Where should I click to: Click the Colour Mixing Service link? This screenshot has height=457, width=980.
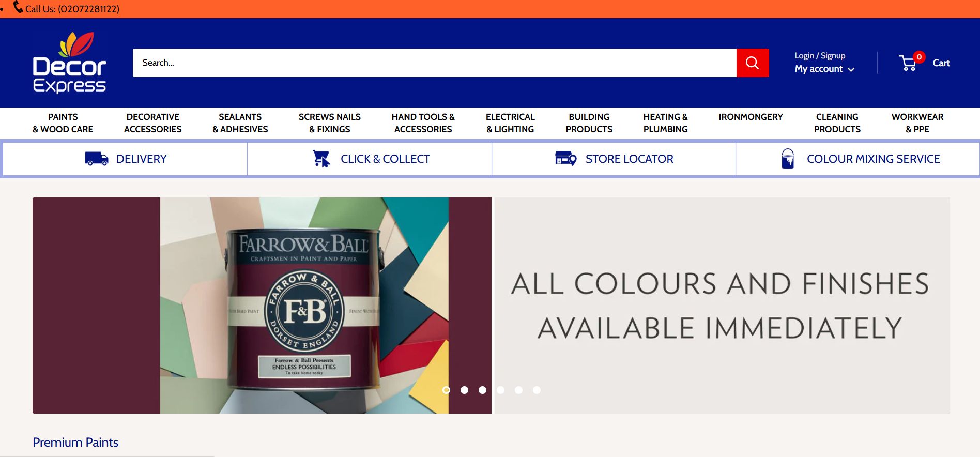(873, 159)
